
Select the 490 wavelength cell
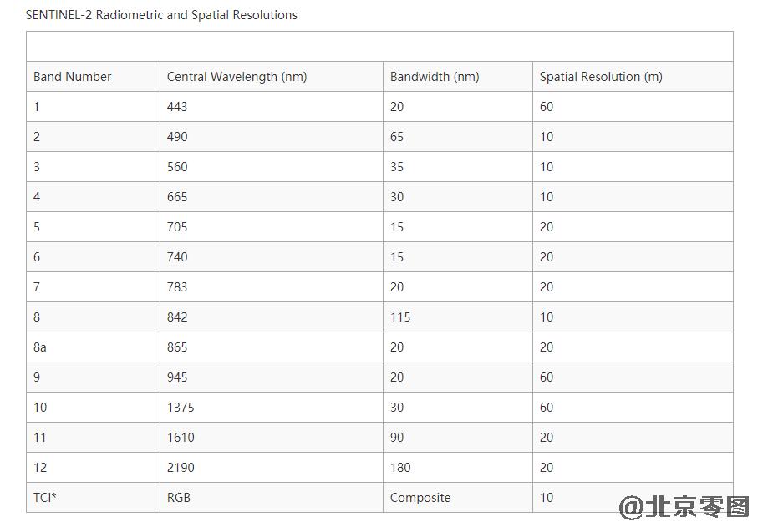(177, 137)
